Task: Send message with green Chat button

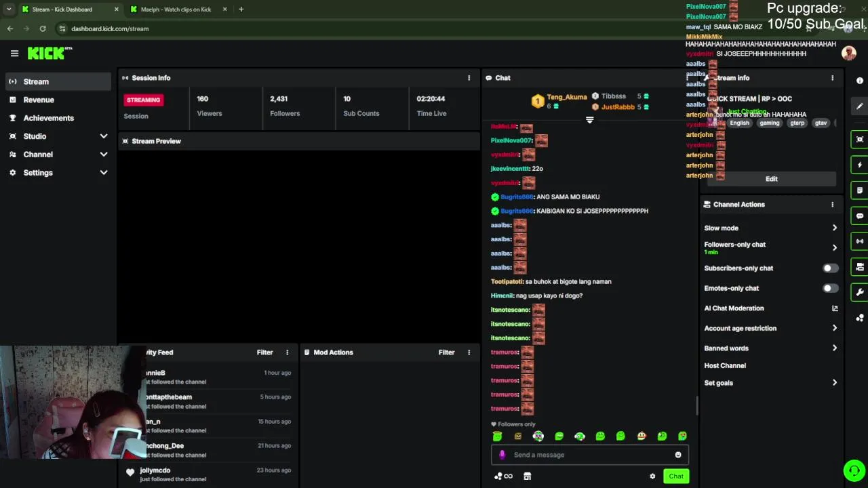Action: pyautogui.click(x=676, y=476)
